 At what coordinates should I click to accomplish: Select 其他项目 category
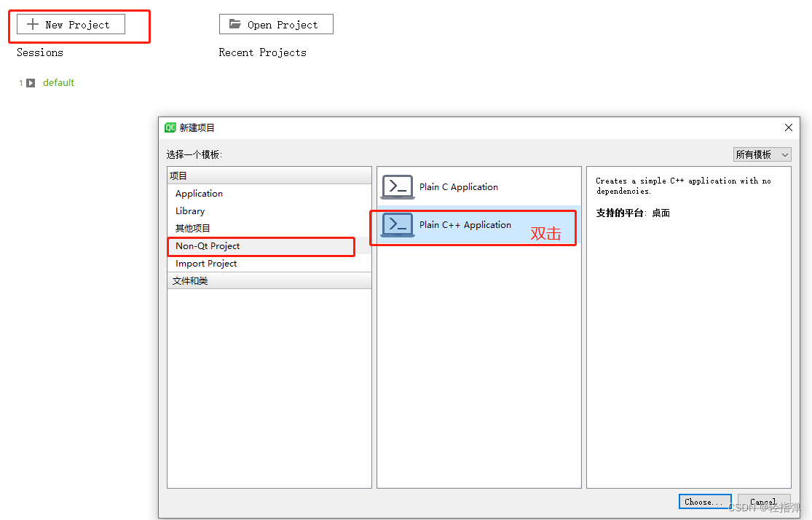[269, 229]
